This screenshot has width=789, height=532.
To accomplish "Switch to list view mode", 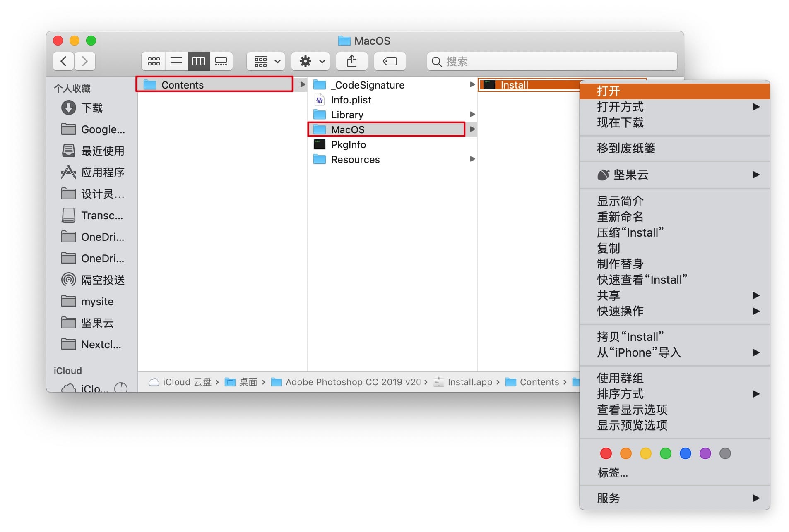I will click(x=176, y=62).
